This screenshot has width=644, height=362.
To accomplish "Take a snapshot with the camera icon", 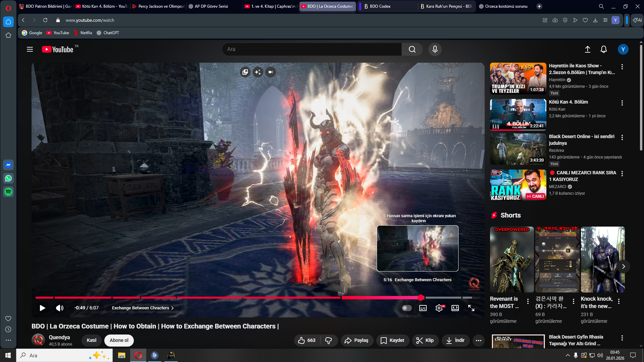I will tap(555, 20).
